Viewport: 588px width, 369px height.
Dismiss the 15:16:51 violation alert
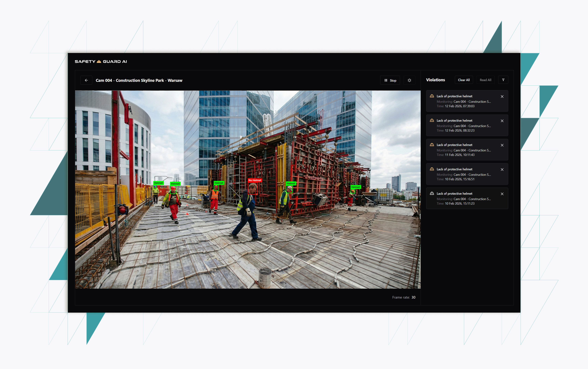[x=502, y=170]
